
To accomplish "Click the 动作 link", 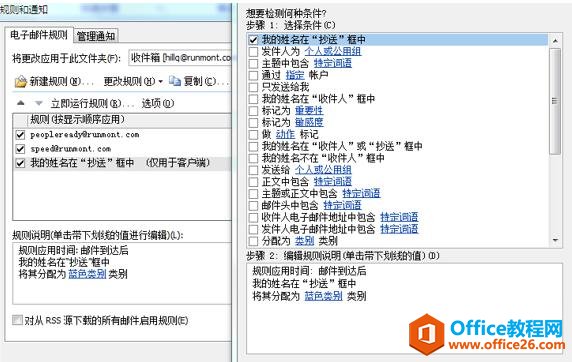I will click(x=285, y=134).
